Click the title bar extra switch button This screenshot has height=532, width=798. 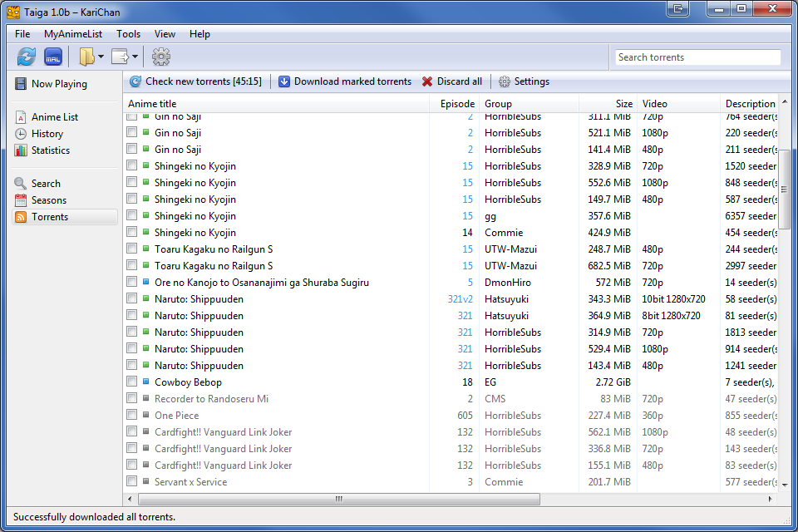678,8
